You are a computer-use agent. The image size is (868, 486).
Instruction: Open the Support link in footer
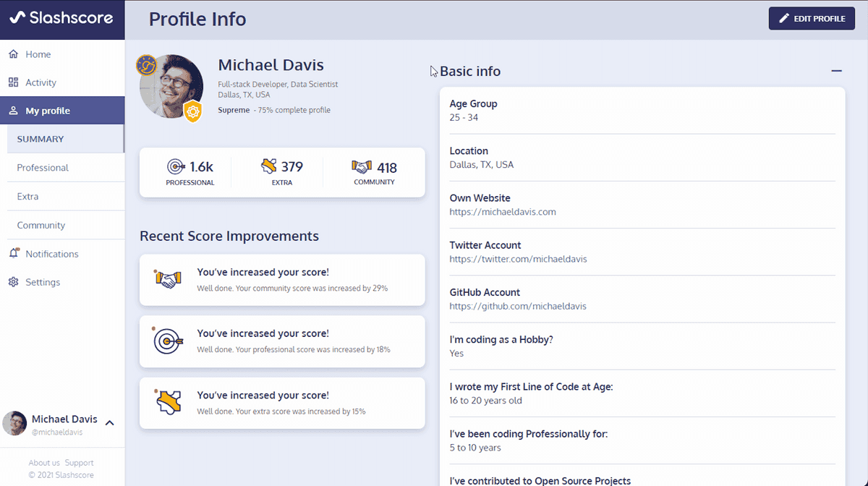tap(79, 463)
